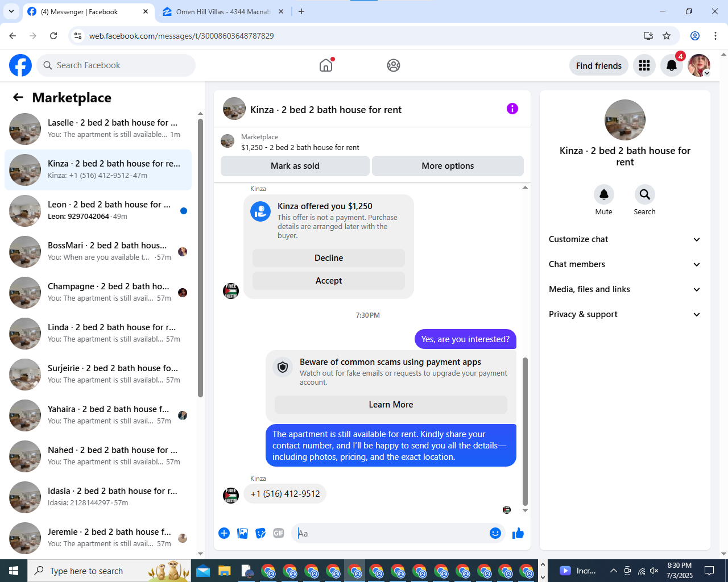Click the chat messages scrollbar

click(525, 432)
